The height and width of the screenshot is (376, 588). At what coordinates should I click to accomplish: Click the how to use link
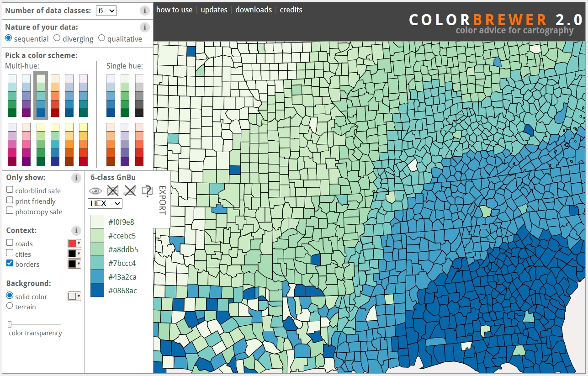click(174, 10)
